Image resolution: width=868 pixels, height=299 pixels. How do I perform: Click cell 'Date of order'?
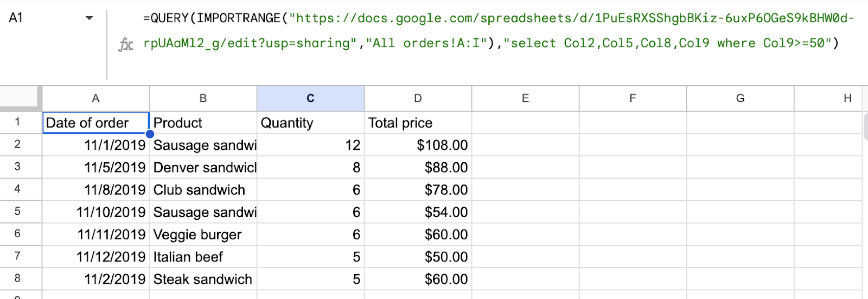click(95, 123)
